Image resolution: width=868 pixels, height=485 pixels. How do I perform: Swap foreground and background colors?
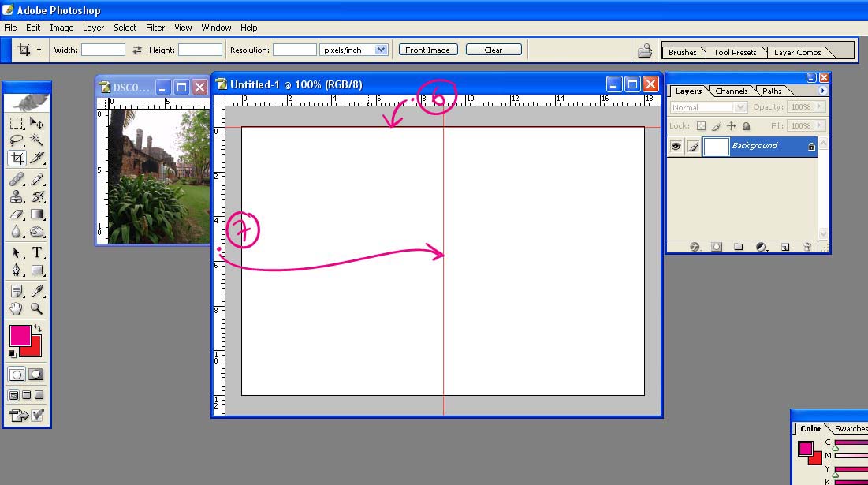[x=37, y=328]
